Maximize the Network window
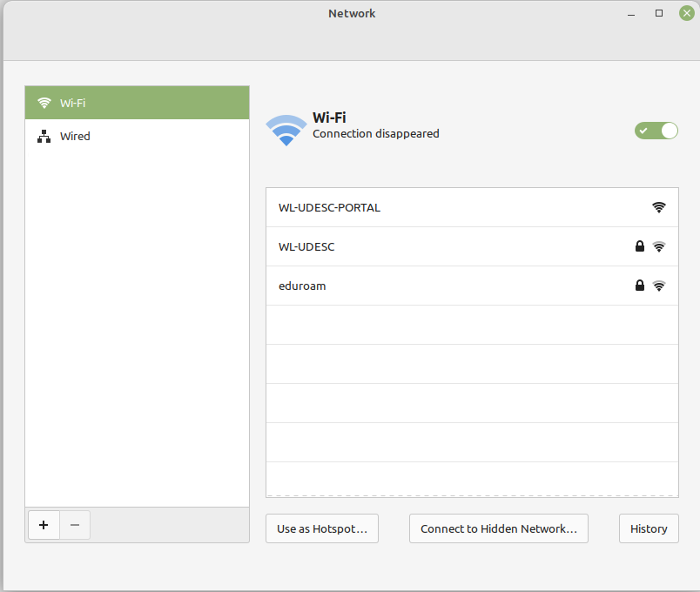The width and height of the screenshot is (700, 592). click(659, 13)
